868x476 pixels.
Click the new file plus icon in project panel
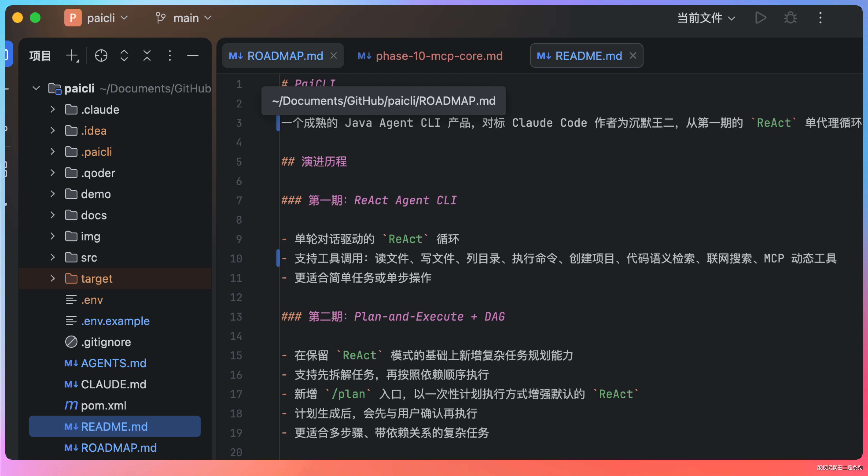pos(72,56)
